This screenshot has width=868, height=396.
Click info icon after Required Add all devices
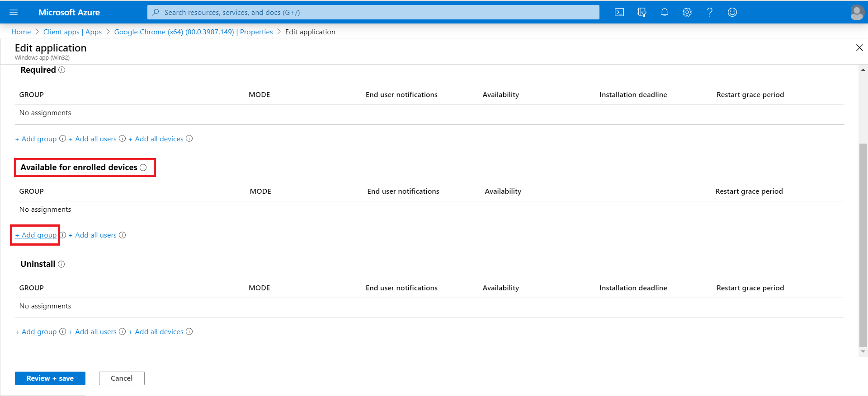tap(189, 139)
